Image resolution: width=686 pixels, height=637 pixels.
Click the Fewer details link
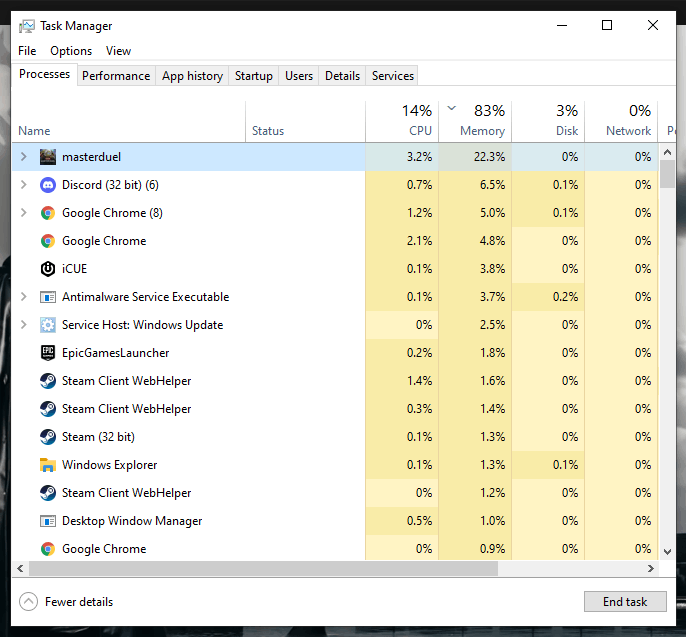[79, 602]
